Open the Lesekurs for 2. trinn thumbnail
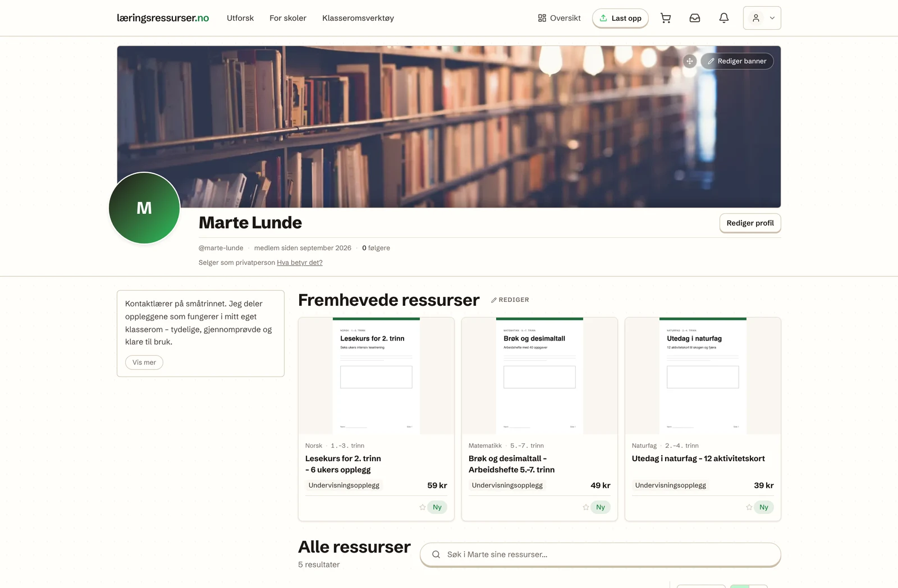 (x=376, y=376)
